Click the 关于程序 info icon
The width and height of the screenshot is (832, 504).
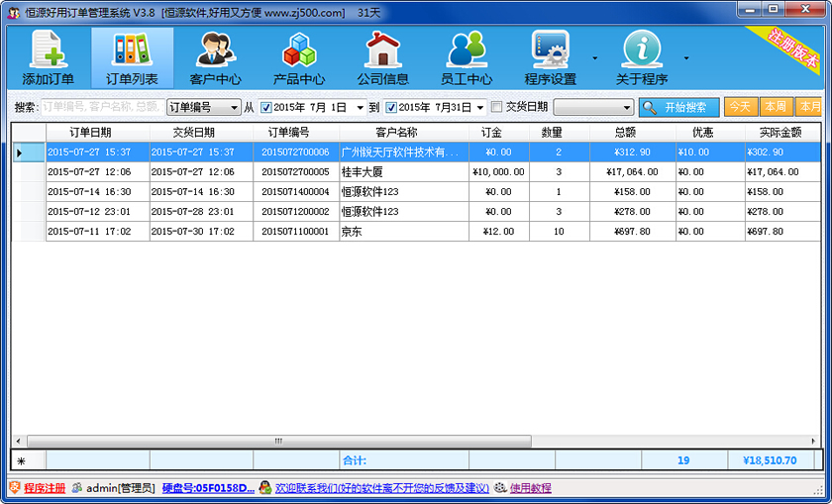click(x=641, y=57)
